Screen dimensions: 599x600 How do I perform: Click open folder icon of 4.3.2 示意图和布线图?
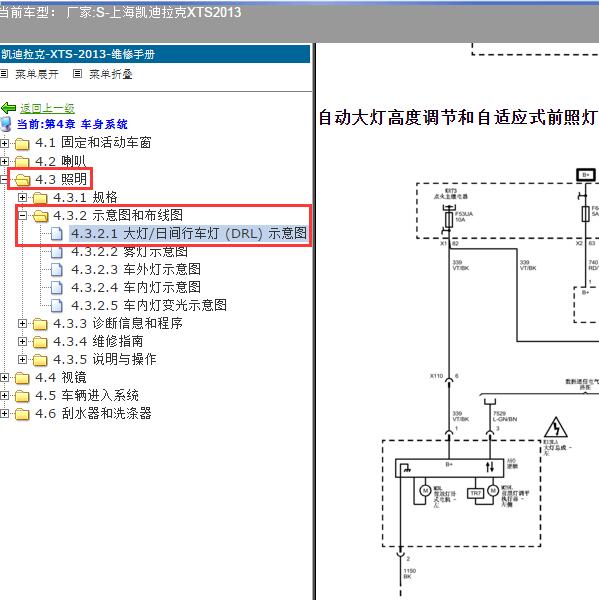click(x=41, y=216)
